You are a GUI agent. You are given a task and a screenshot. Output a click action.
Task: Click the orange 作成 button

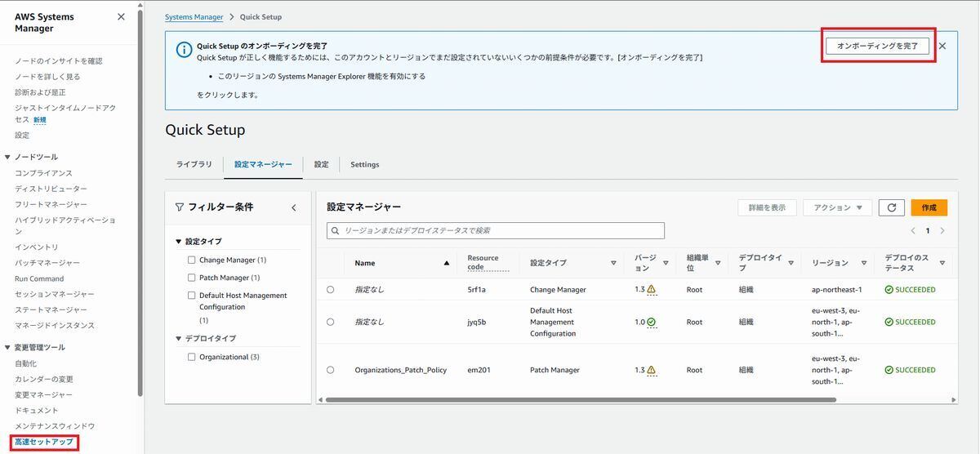(929, 207)
